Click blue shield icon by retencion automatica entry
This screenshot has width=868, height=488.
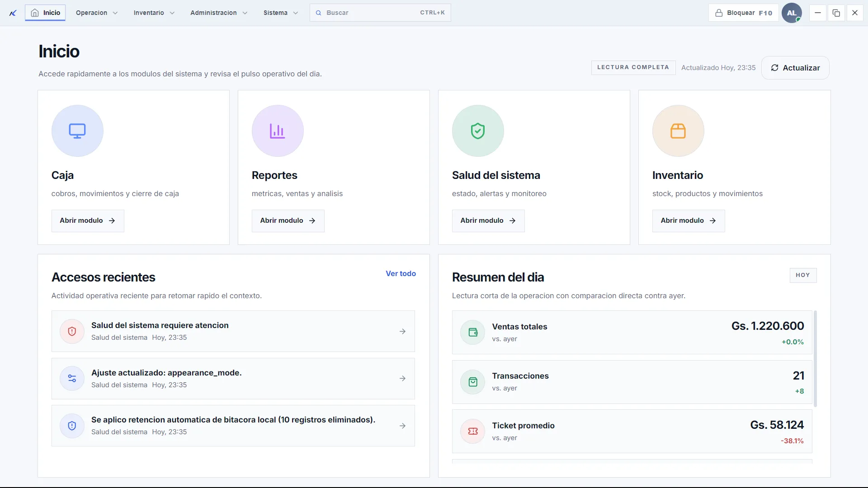pos(72,426)
